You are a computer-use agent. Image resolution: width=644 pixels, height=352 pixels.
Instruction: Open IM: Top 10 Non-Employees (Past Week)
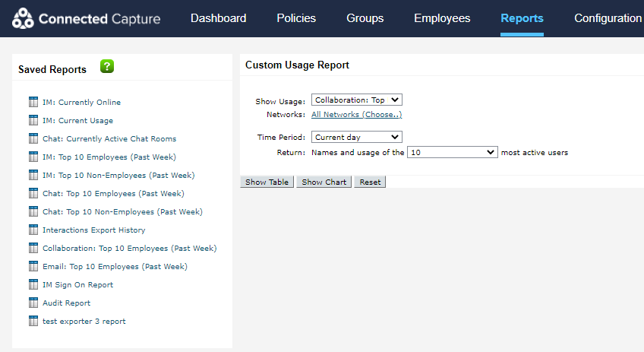[118, 175]
